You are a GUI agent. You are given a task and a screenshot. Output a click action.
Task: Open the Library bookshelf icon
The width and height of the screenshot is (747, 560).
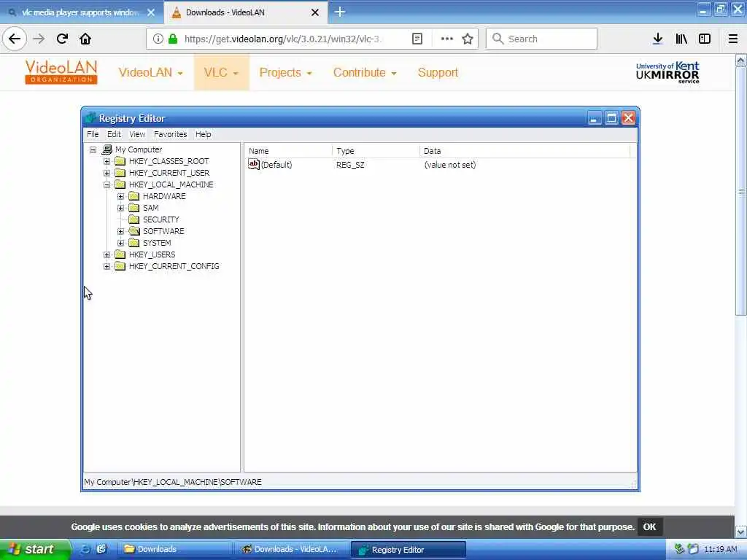pyautogui.click(x=681, y=39)
